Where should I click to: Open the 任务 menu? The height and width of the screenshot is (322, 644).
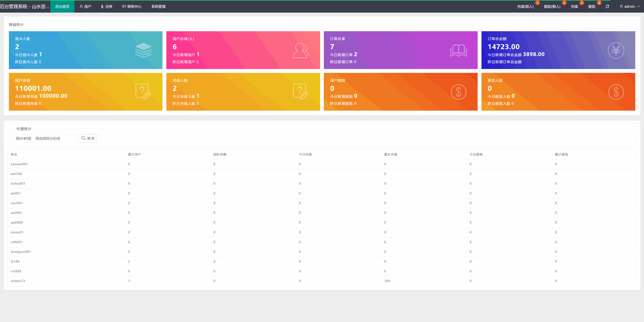[107, 7]
